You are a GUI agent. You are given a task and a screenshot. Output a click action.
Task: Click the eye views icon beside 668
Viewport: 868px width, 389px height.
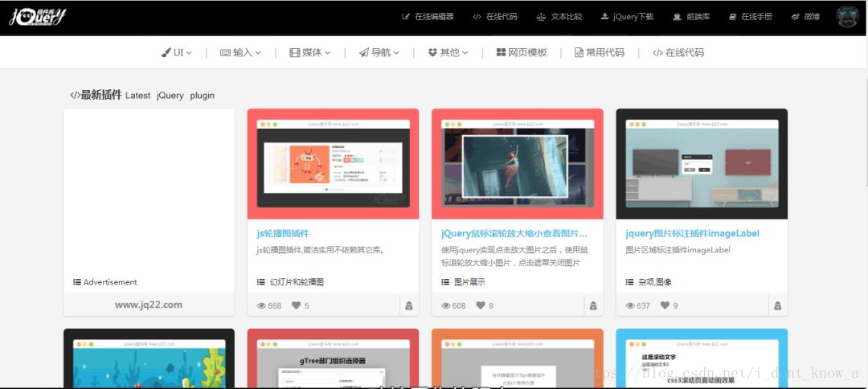click(261, 305)
